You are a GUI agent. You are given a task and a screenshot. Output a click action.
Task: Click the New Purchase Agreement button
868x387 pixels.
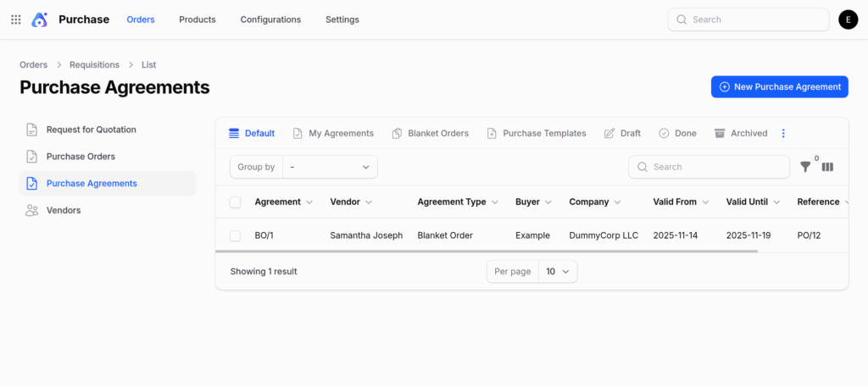coord(779,86)
